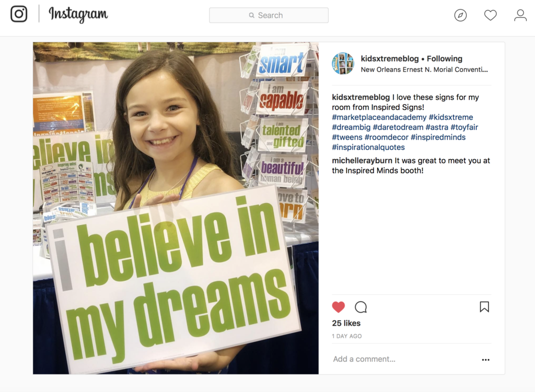This screenshot has height=392, width=535.
Task: Open the #marketplaceandacademy hashtag
Action: (379, 117)
